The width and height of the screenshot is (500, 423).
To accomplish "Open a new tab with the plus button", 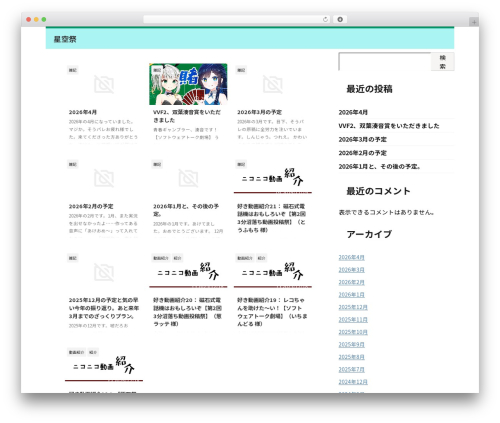I will click(474, 22).
